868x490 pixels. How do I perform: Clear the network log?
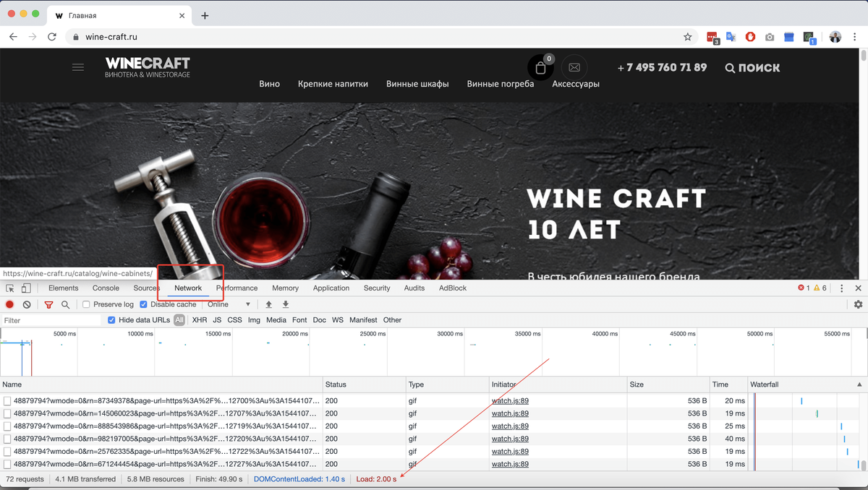pos(27,304)
